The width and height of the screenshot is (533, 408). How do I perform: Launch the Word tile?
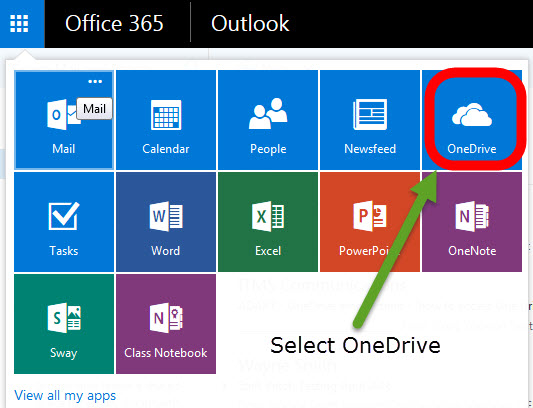click(166, 222)
